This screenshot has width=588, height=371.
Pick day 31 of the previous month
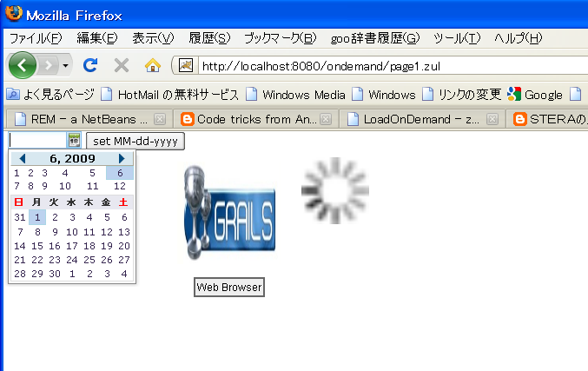(x=20, y=217)
